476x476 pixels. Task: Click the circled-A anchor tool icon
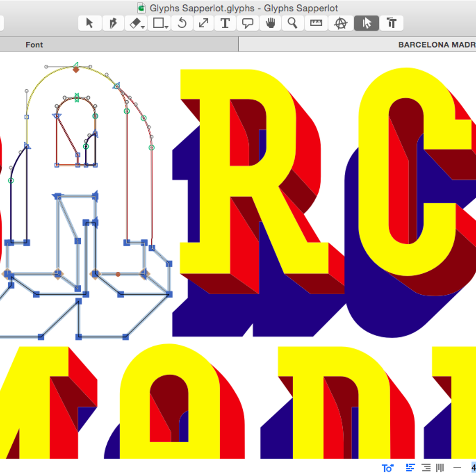point(340,23)
